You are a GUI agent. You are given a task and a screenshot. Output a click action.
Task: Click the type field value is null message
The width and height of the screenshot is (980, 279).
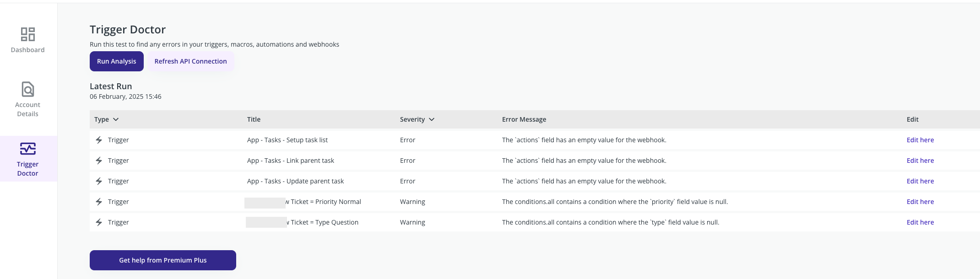[x=611, y=222]
